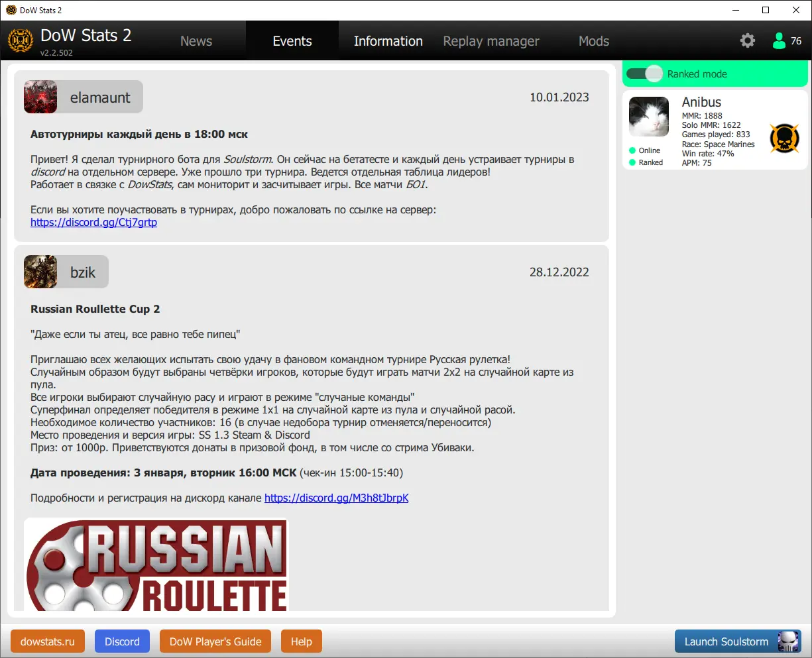Click the player name Anibus

coord(701,102)
